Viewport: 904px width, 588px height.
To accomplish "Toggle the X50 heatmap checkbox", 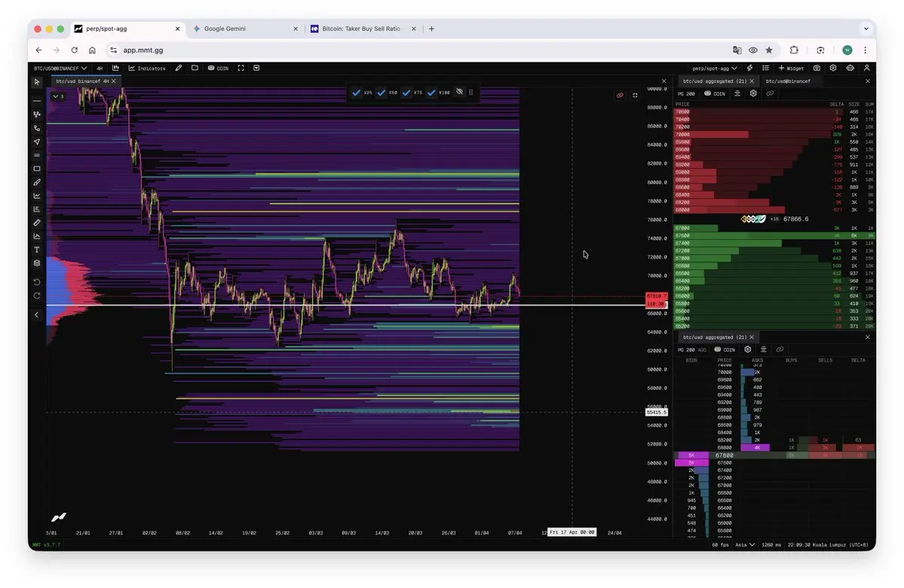I will [x=381, y=93].
